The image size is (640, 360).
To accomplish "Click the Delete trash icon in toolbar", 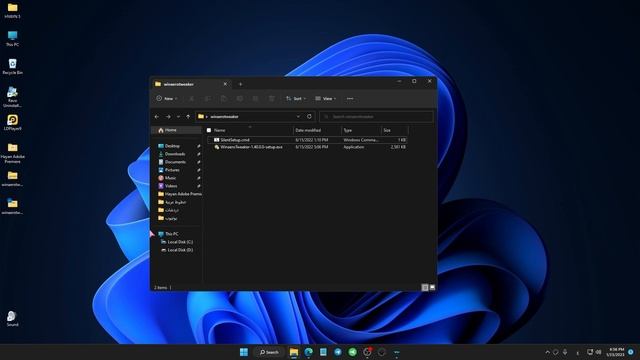I will click(271, 99).
